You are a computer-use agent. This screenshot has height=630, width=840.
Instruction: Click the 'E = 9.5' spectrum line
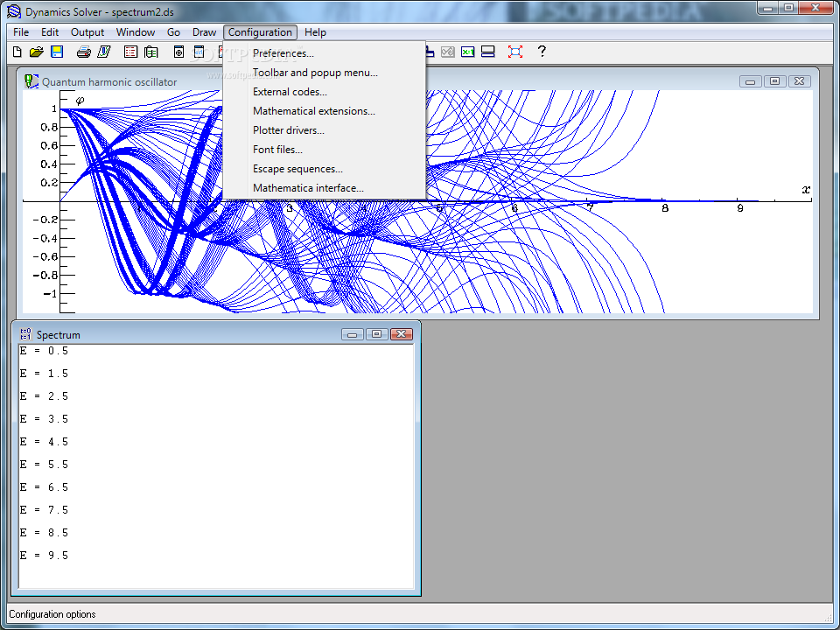click(44, 556)
